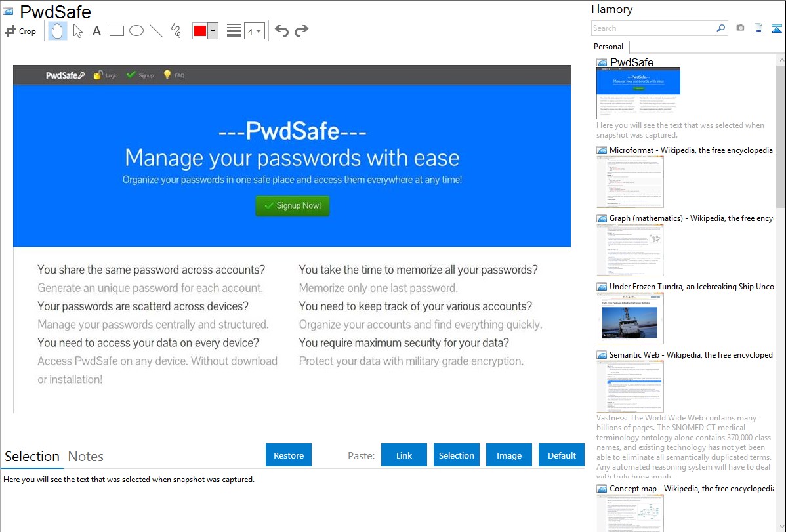Click the Microformat - Wikipedia title
786x532 pixels.
691,150
